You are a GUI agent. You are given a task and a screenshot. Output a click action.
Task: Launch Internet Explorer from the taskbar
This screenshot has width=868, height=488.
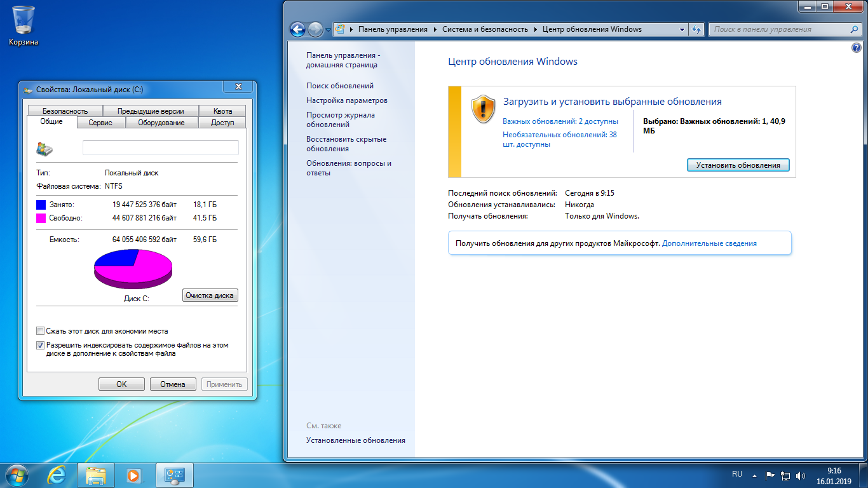pyautogui.click(x=58, y=475)
